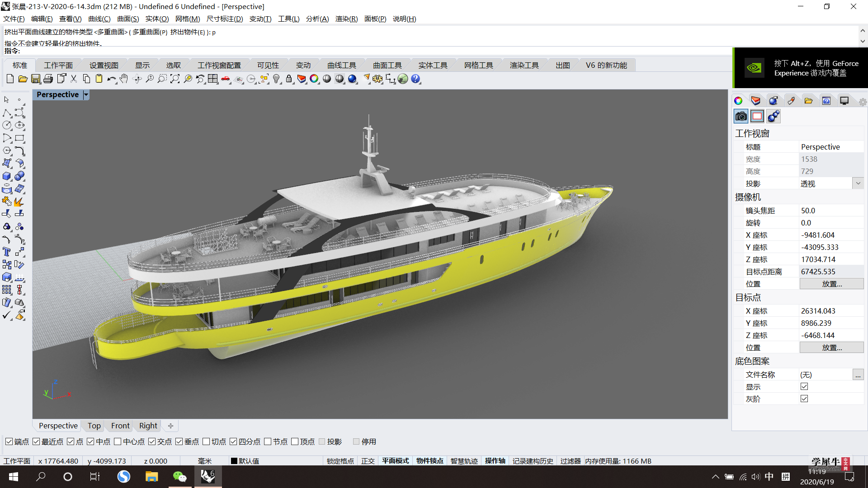Select the Text object tool (T icon)
Viewport: 868px width, 488px height.
click(x=7, y=252)
